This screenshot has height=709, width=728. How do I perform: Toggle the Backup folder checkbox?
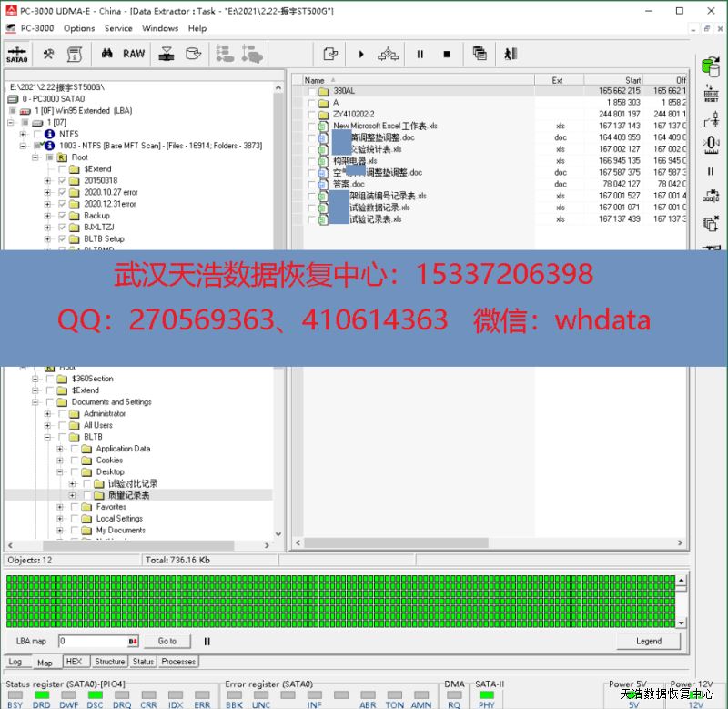pyautogui.click(x=62, y=216)
